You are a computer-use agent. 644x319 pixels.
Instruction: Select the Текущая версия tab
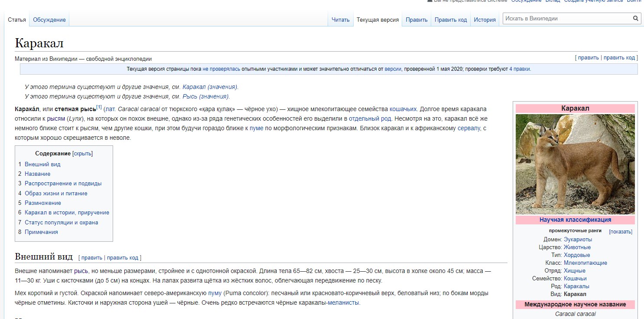pyautogui.click(x=377, y=20)
